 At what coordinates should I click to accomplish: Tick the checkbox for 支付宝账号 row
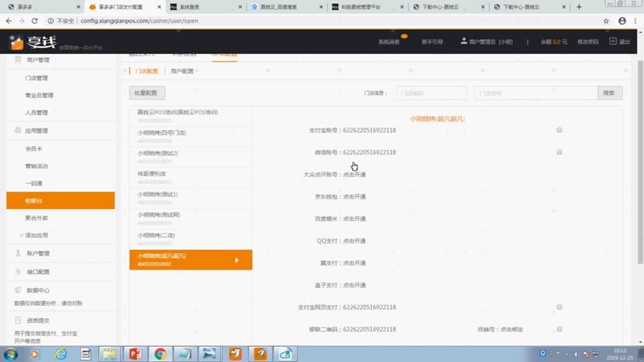[559, 130]
